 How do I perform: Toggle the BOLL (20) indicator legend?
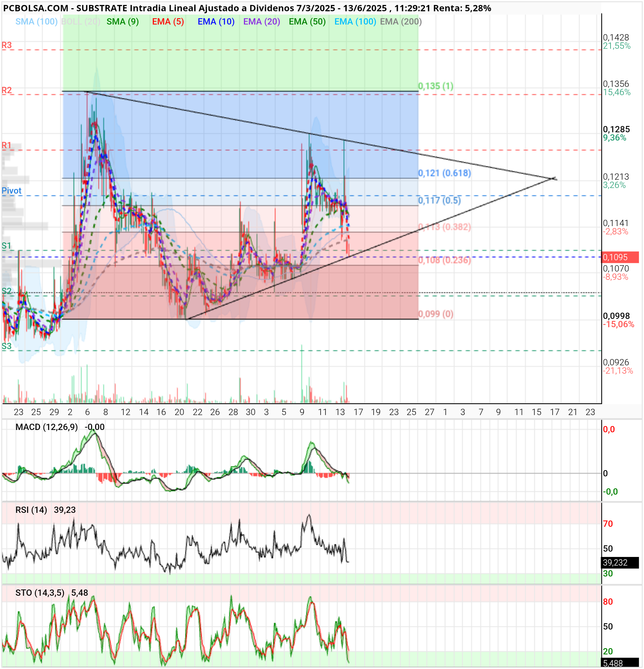[81, 22]
